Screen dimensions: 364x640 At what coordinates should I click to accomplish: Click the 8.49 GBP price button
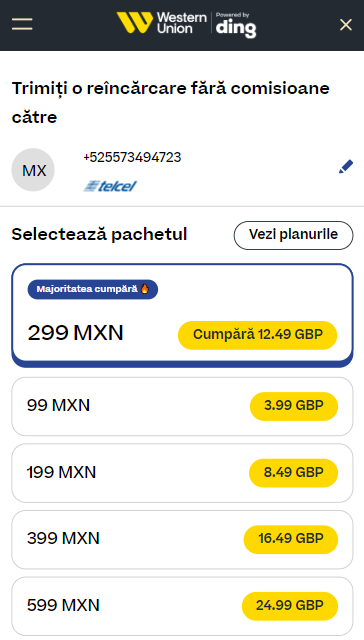tap(293, 473)
